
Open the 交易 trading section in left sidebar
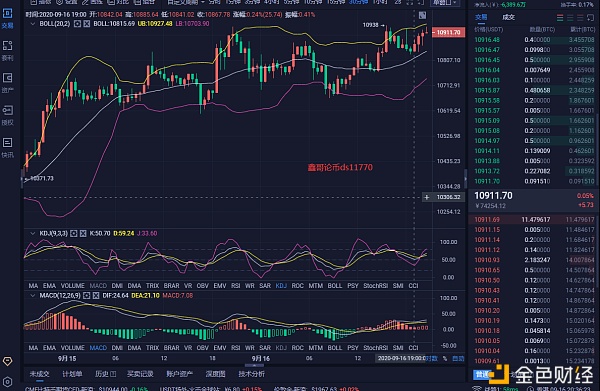pyautogui.click(x=7, y=18)
